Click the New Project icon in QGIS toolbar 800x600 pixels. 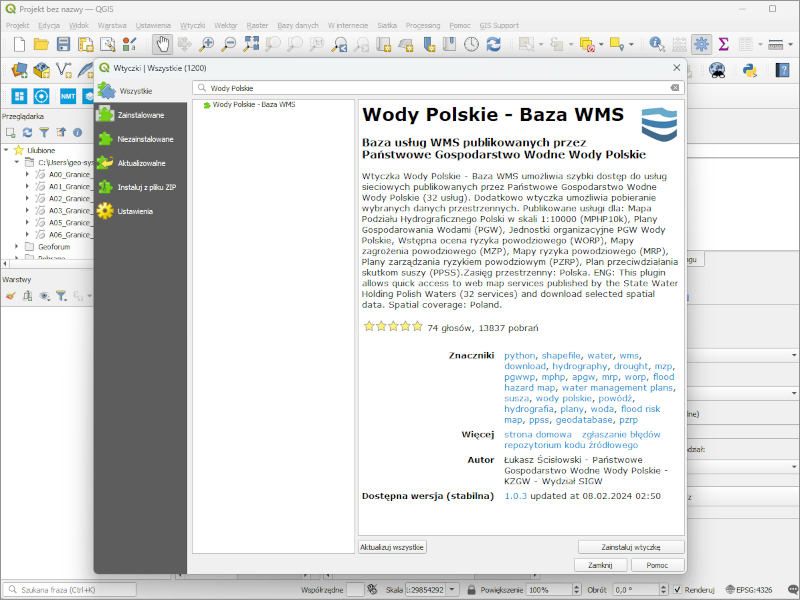coord(19,44)
